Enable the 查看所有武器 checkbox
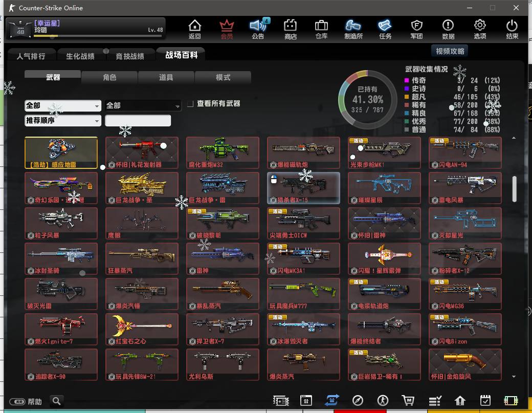 pos(190,104)
